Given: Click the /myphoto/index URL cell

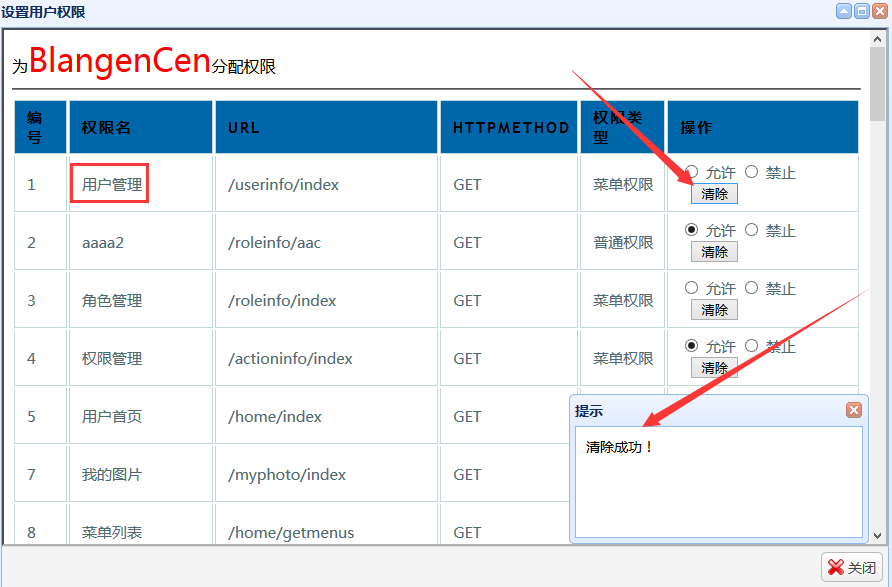Looking at the screenshot, I should tap(326, 474).
